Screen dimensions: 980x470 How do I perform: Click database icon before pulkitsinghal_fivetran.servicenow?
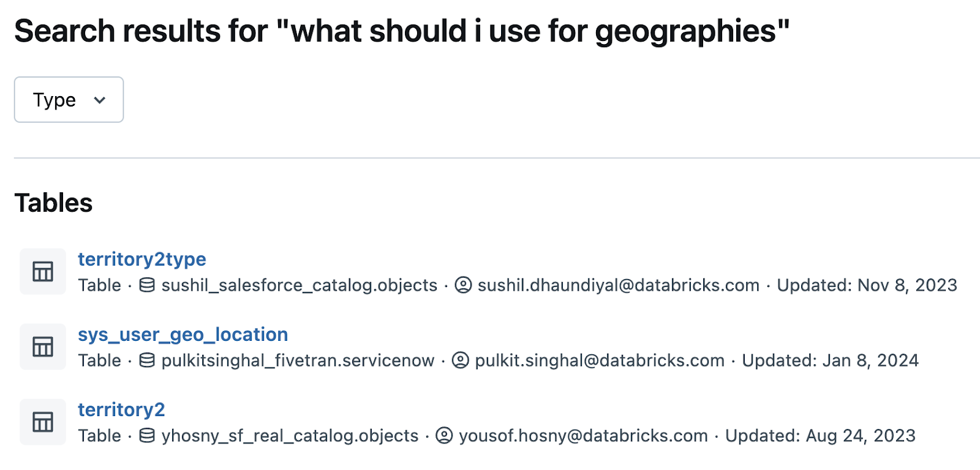click(147, 360)
